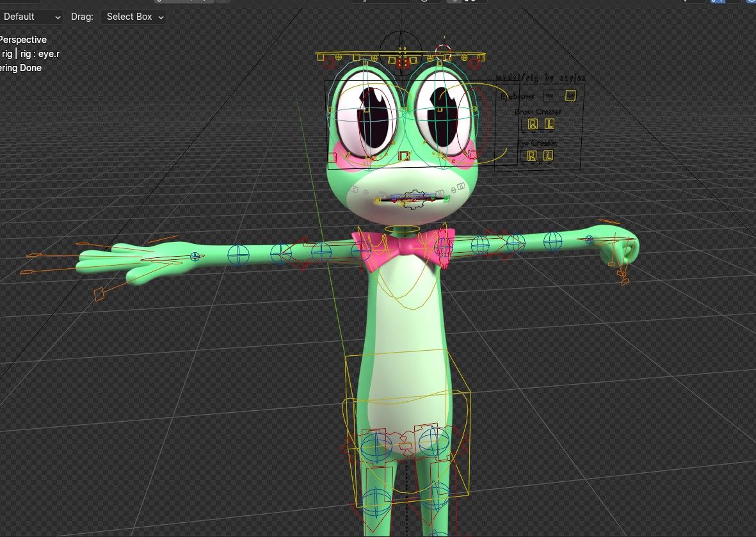This screenshot has height=537, width=756.
Task: Click the 'Drag:' label in header
Action: 82,17
